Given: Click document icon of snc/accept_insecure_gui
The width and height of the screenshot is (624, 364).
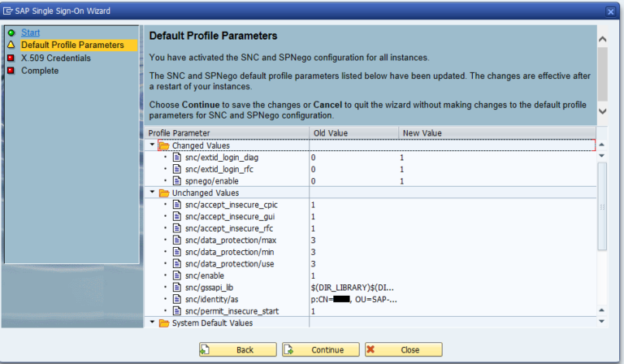Looking at the screenshot, I should pyautogui.click(x=177, y=216).
